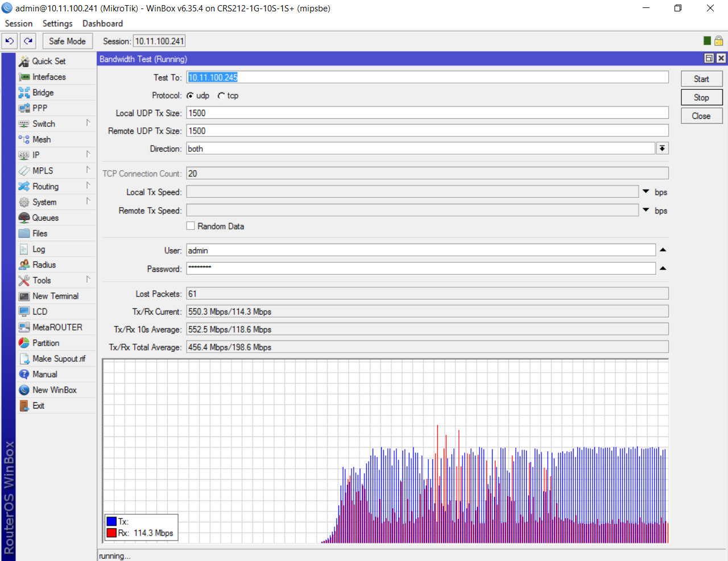Select Queues in the sidebar
Screen dimensions: 728x561
(x=45, y=217)
